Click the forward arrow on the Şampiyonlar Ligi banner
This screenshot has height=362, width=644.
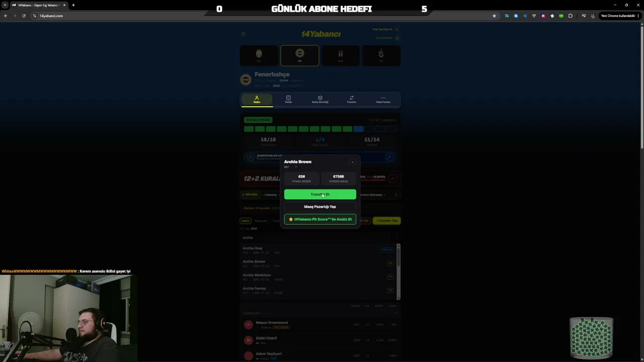click(x=390, y=157)
